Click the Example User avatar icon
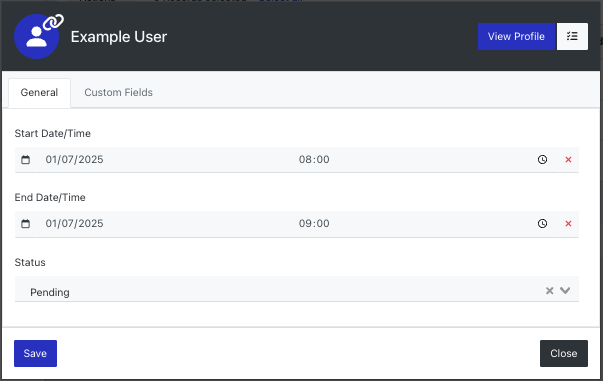This screenshot has height=381, width=603. [36, 37]
